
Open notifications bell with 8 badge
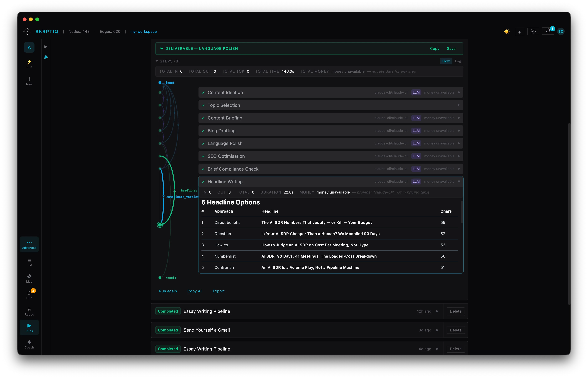(548, 31)
